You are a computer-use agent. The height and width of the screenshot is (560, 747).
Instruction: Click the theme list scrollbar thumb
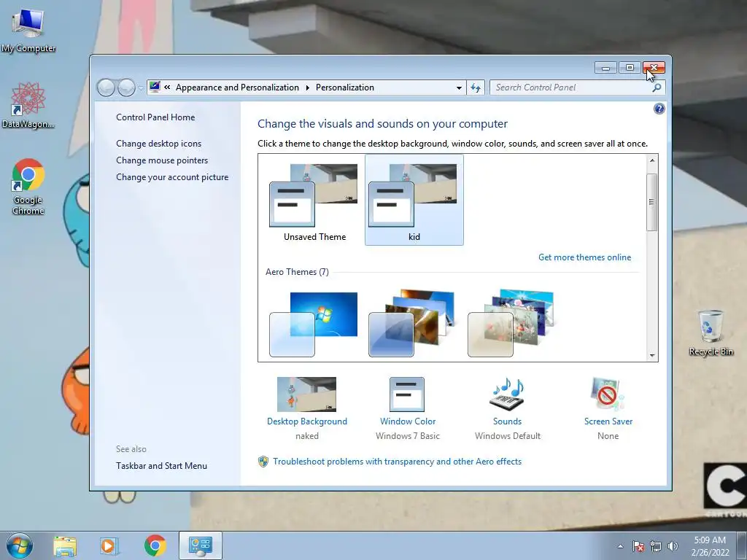click(x=652, y=203)
